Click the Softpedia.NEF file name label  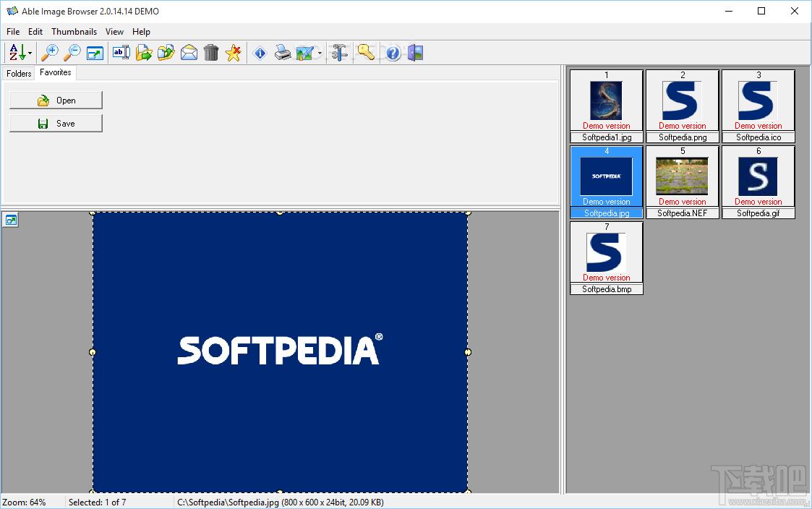tap(683, 213)
